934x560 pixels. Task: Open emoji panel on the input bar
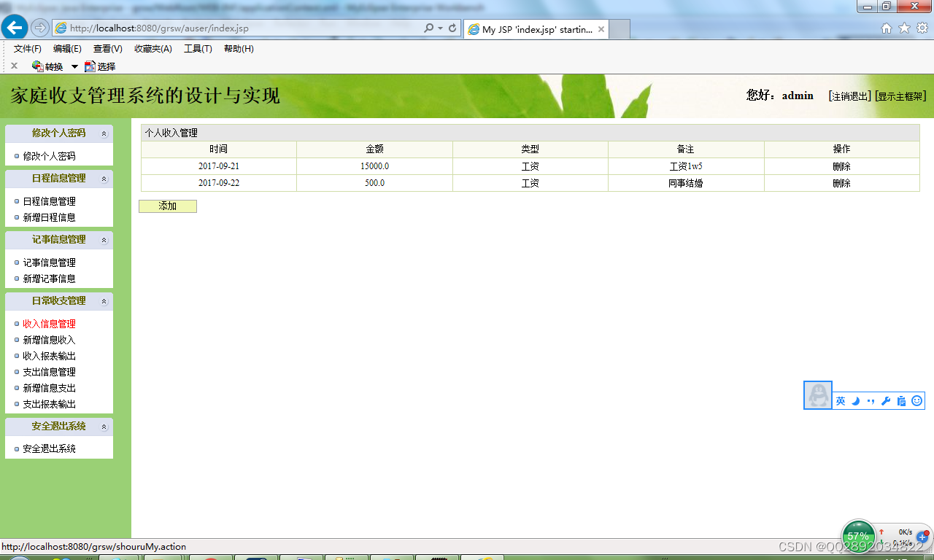point(916,400)
